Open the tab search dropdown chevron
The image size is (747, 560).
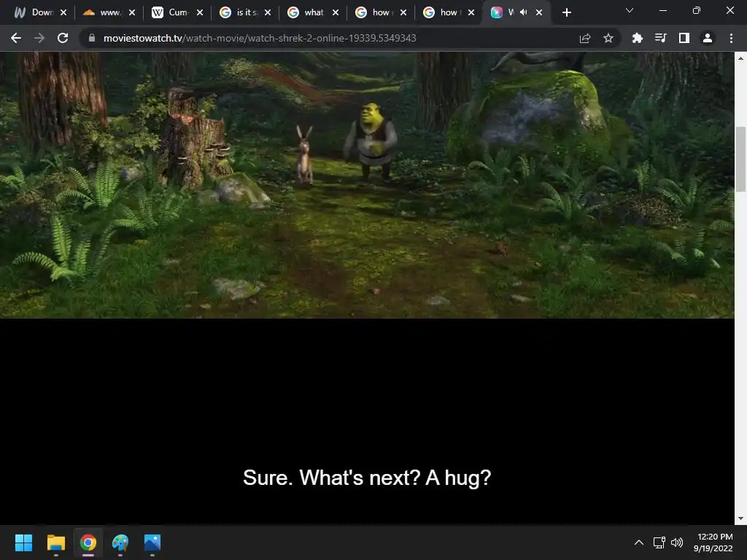point(630,10)
